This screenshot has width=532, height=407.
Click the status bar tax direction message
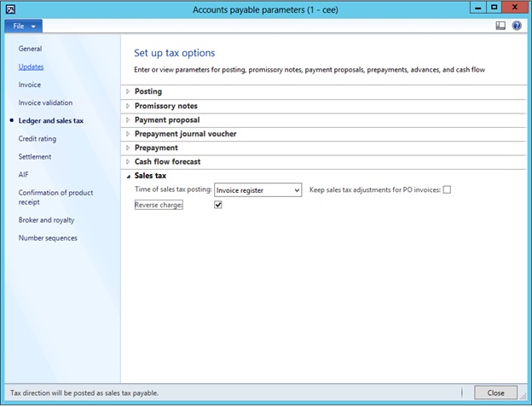coord(84,392)
